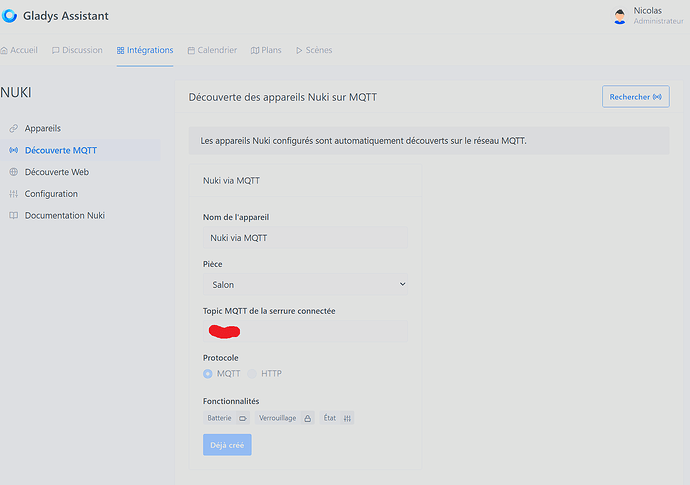Click the Découverte des appareils Nuki heading

tap(283, 97)
